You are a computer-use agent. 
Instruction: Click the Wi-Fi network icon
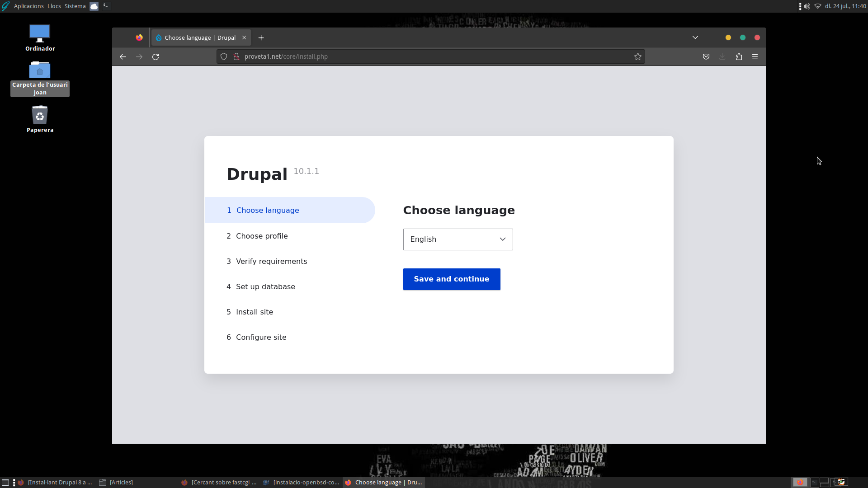tap(818, 6)
